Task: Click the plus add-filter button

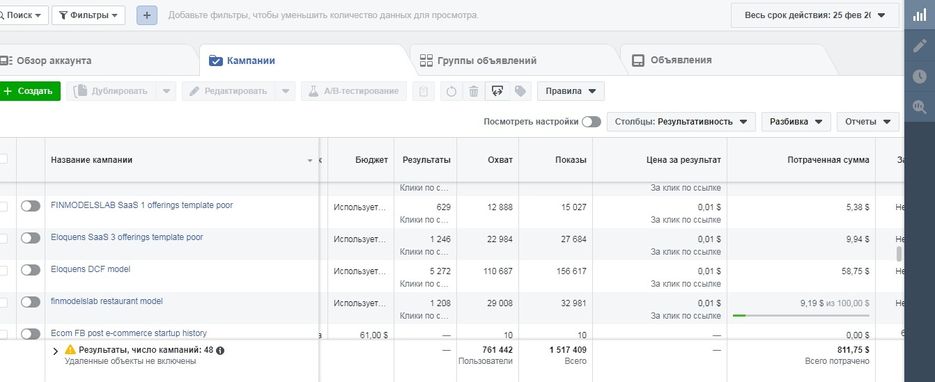Action: tap(147, 15)
